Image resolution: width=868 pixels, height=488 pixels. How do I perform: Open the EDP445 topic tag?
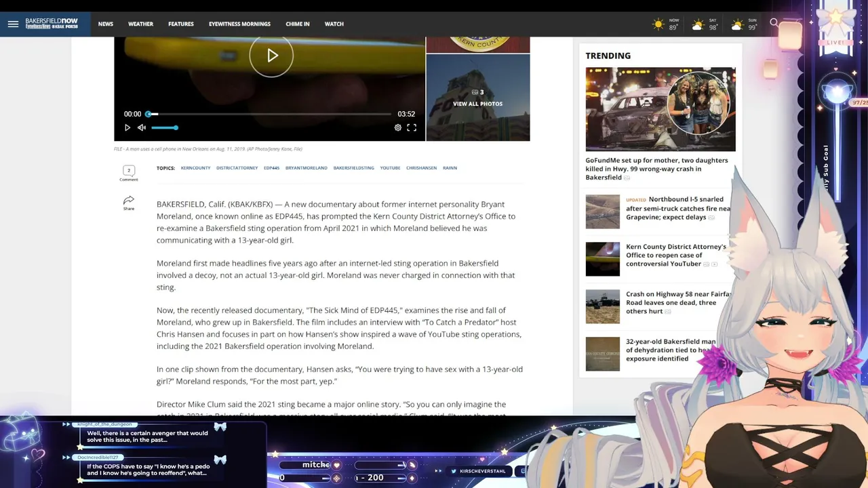click(271, 167)
